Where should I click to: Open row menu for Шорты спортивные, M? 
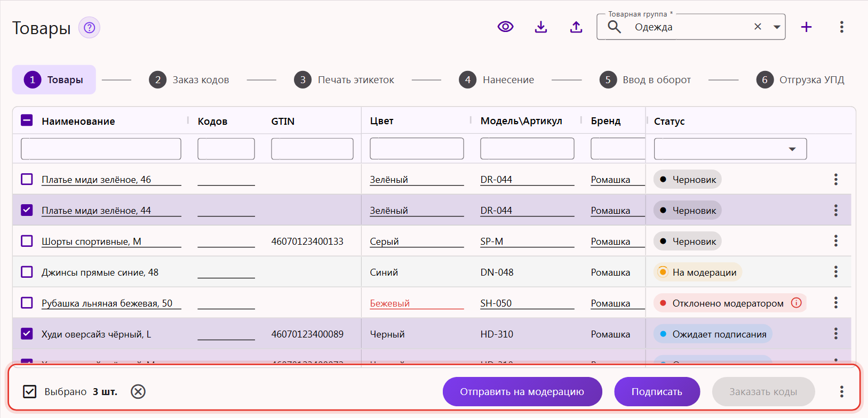click(x=835, y=241)
